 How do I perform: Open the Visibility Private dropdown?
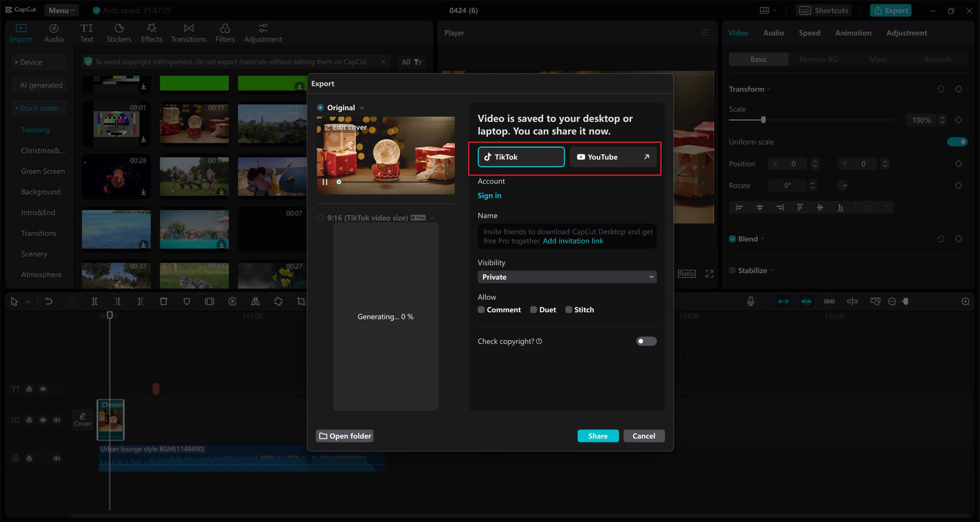567,277
